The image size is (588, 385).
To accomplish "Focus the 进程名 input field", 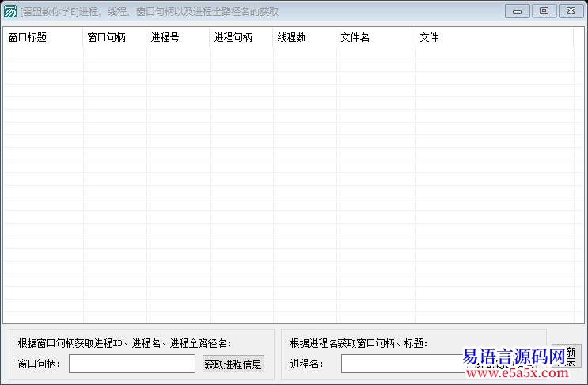I will [403, 364].
